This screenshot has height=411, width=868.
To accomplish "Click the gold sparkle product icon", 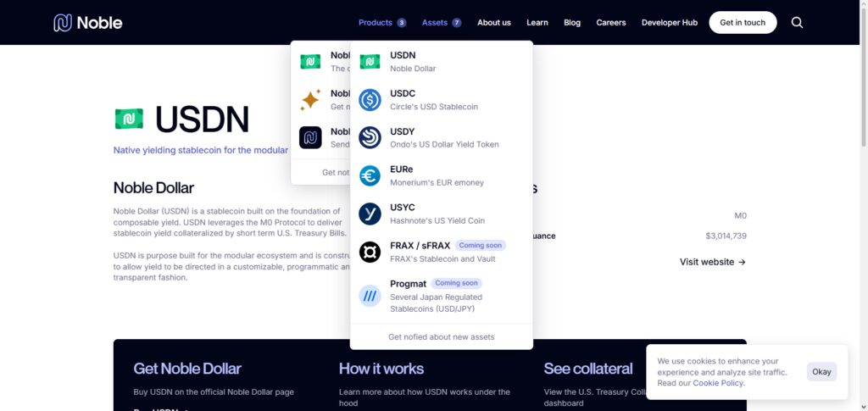I will pyautogui.click(x=310, y=99).
